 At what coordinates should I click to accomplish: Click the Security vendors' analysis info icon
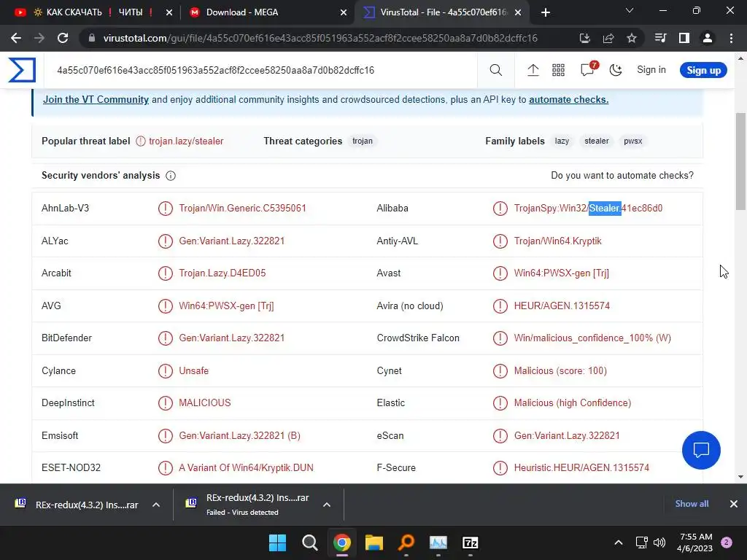171,176
